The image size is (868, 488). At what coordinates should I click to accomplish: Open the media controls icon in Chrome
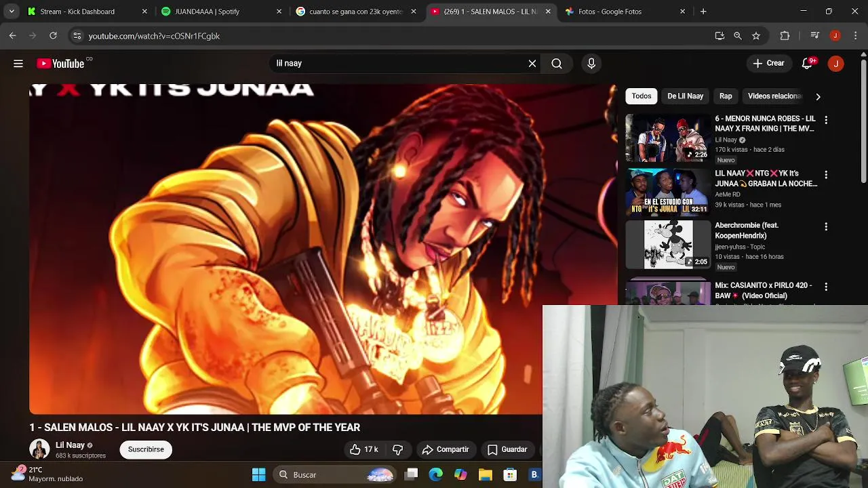pyautogui.click(x=815, y=36)
